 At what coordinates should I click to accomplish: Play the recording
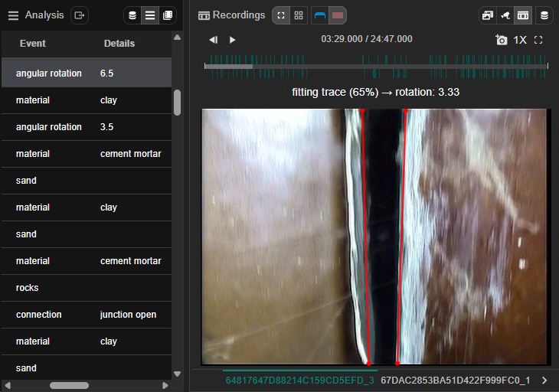click(233, 40)
